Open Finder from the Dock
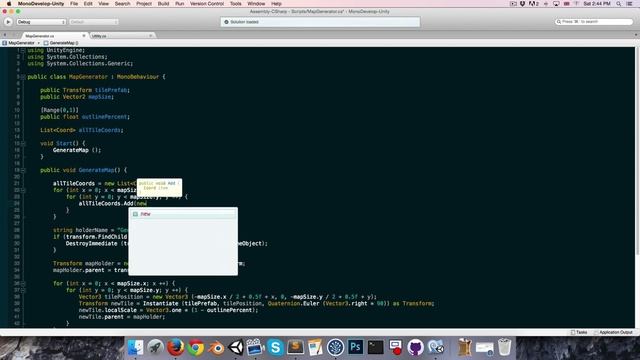The height and width of the screenshot is (360, 640). click(x=135, y=347)
